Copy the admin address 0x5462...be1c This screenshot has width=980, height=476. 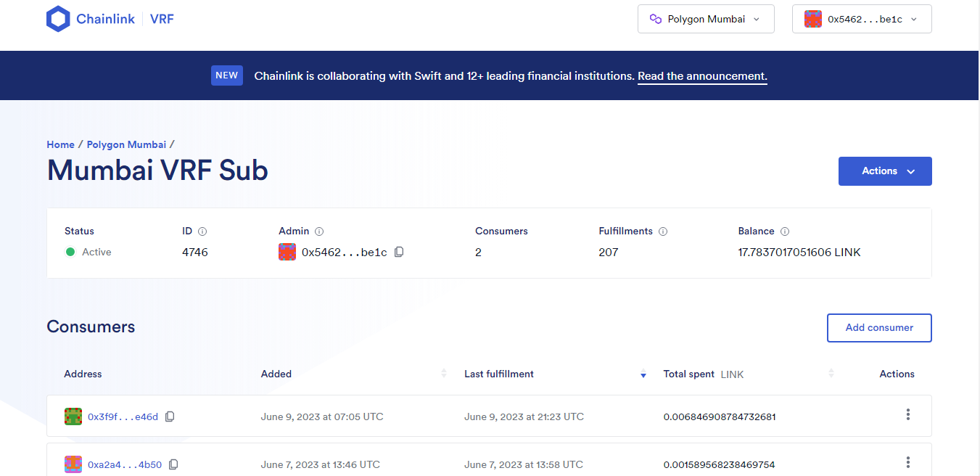tap(399, 252)
